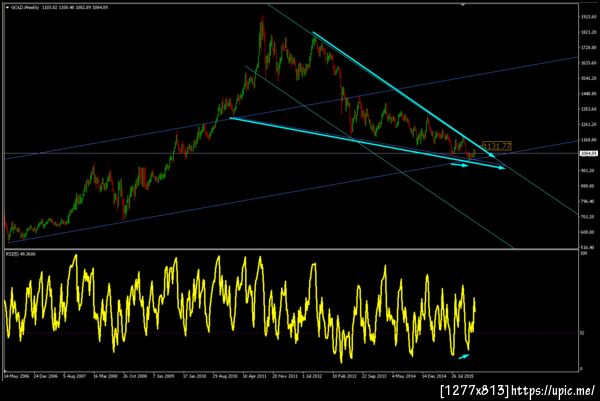Click the 22 Sep 2013 date label
600x401 pixels.
(x=374, y=376)
